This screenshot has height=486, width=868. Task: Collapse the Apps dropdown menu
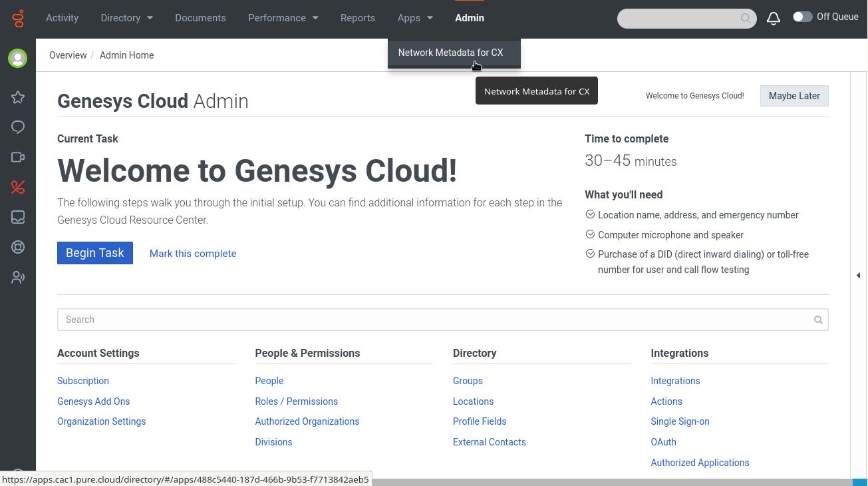(x=415, y=18)
